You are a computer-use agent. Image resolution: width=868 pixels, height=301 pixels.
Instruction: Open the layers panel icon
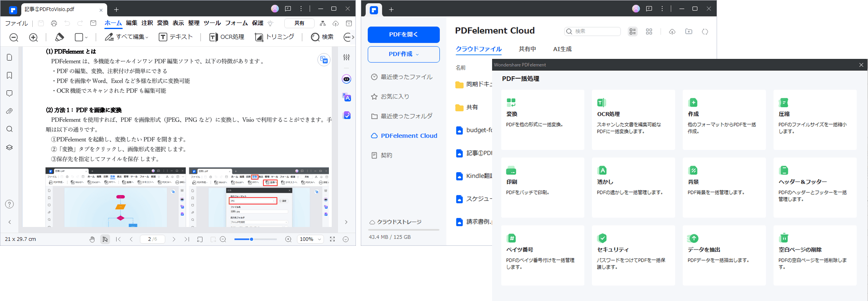pos(9,147)
